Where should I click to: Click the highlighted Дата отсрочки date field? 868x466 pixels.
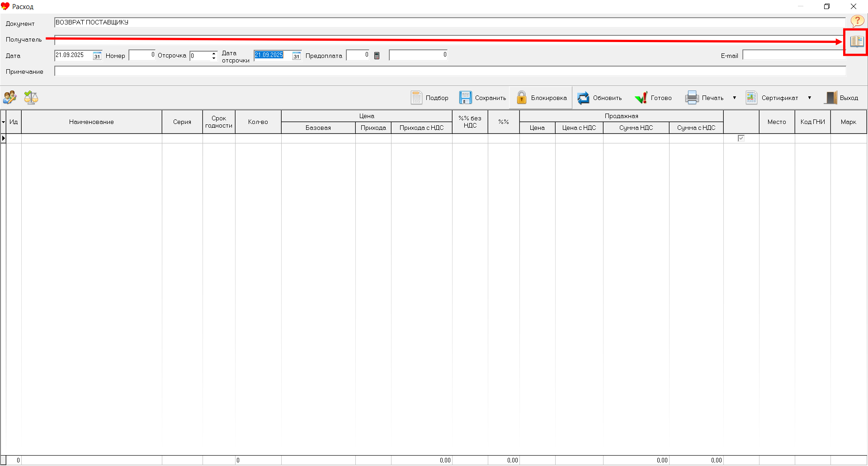coord(273,55)
